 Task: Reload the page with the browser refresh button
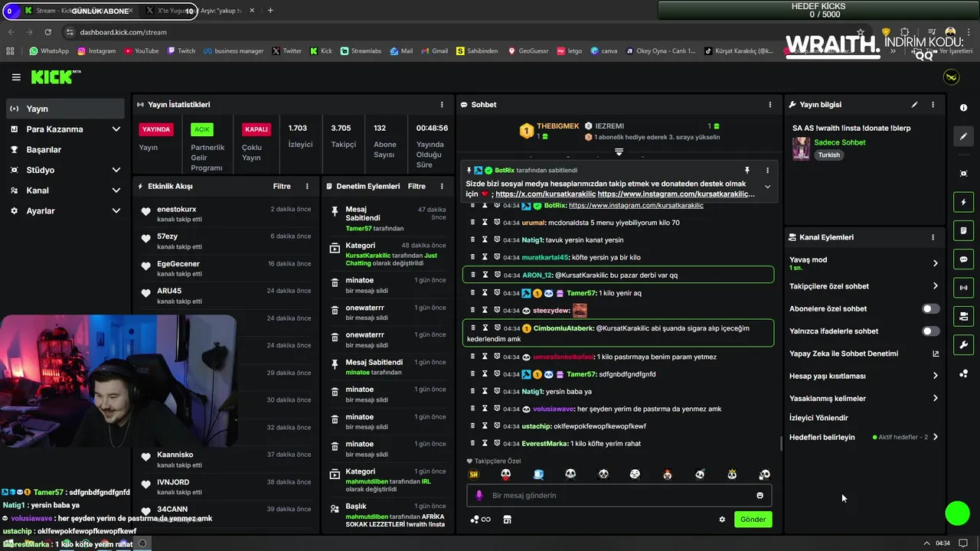[x=48, y=32]
